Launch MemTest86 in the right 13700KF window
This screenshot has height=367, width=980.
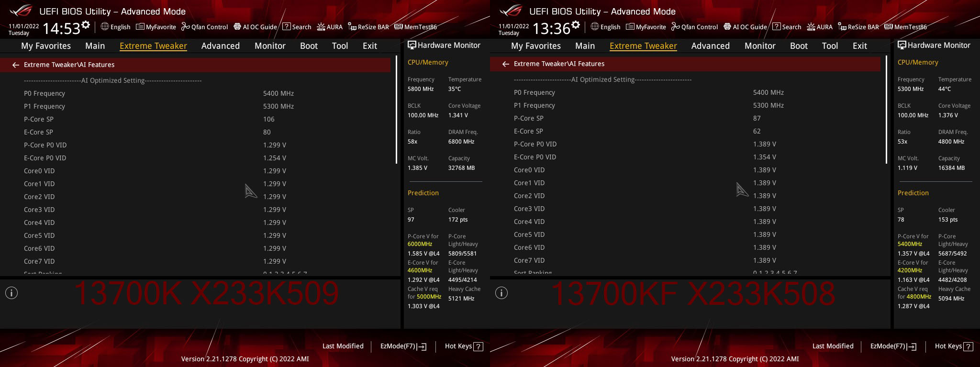pos(906,27)
